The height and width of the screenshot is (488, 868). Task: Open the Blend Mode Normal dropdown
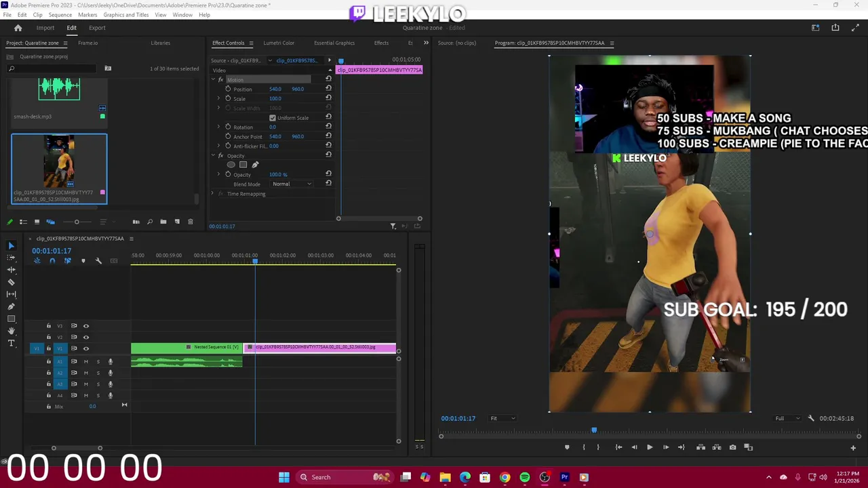pos(292,184)
